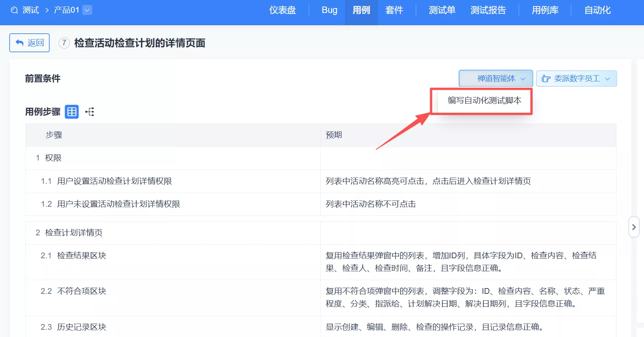Viewport: 644px width, 337px height.
Task: Switch to the 套件 tab
Action: (394, 10)
